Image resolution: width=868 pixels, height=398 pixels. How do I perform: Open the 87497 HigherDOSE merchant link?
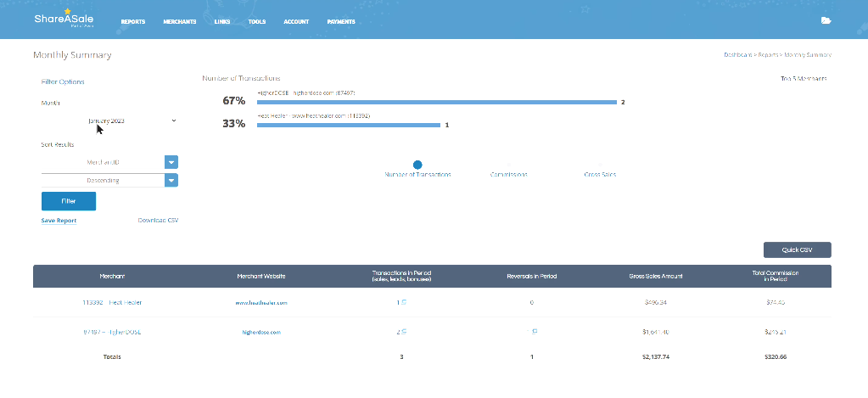point(112,332)
